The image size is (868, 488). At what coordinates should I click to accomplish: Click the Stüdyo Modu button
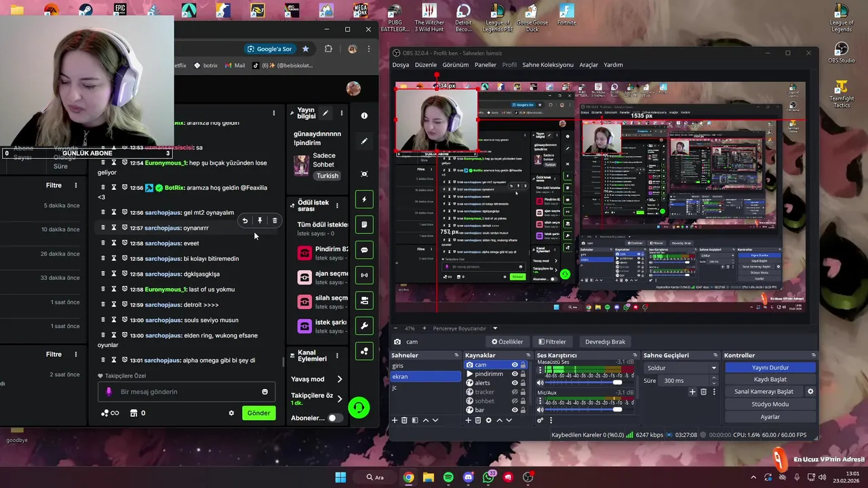click(770, 404)
